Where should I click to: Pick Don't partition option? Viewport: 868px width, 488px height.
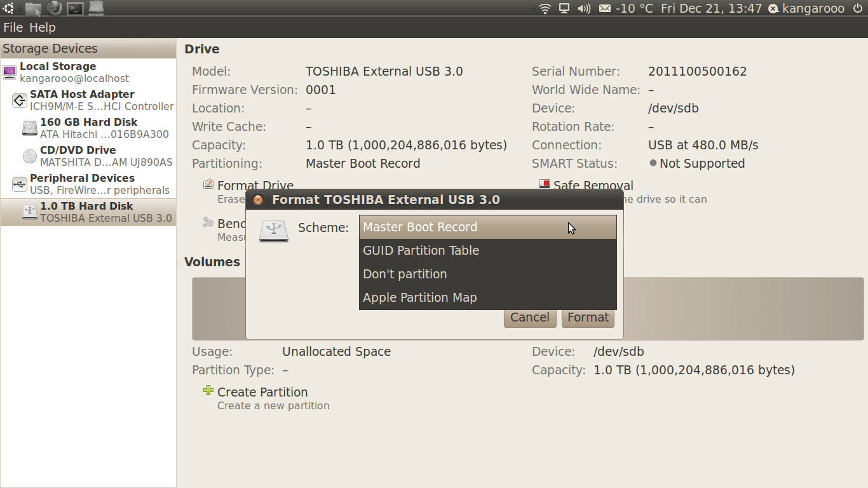488,274
